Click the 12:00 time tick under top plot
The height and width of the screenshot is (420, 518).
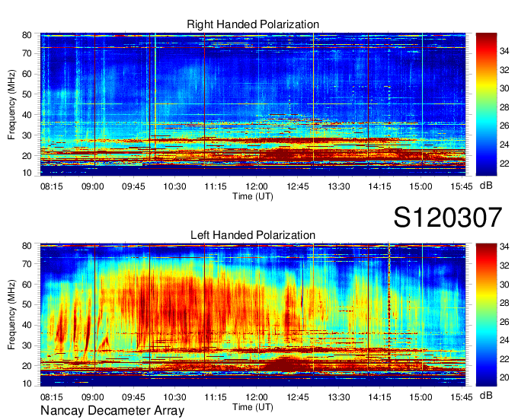click(x=257, y=186)
